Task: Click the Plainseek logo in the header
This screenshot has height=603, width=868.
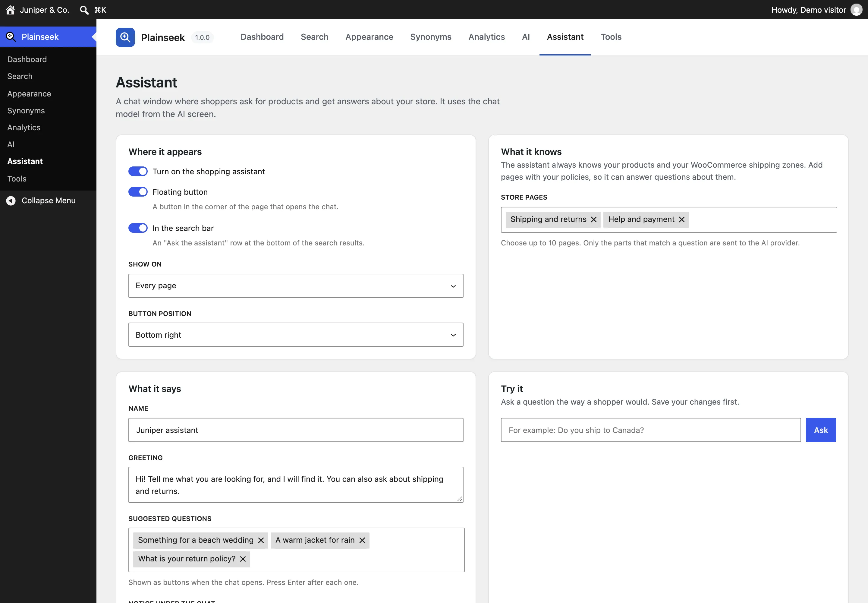Action: 125,37
